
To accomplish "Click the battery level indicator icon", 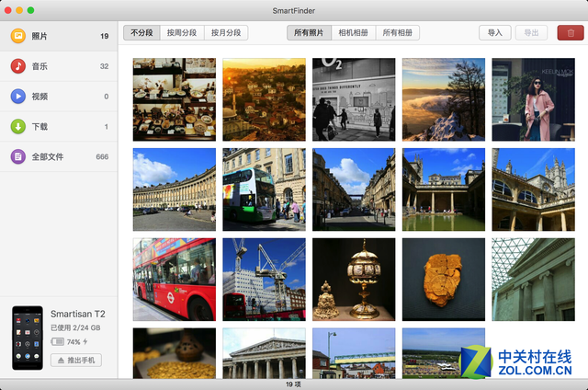I will pos(57,342).
